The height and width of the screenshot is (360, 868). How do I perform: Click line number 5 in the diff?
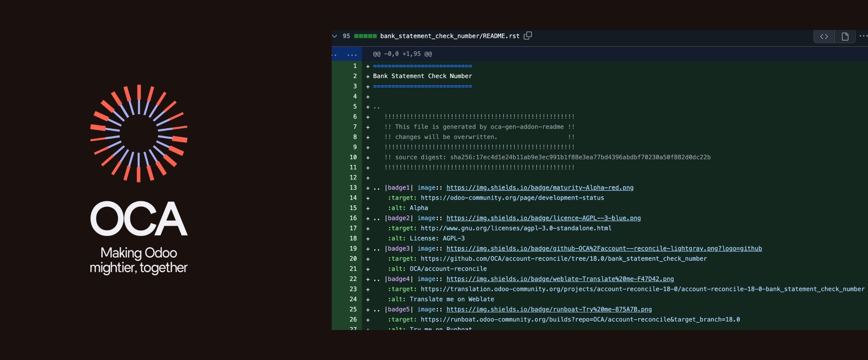point(355,106)
